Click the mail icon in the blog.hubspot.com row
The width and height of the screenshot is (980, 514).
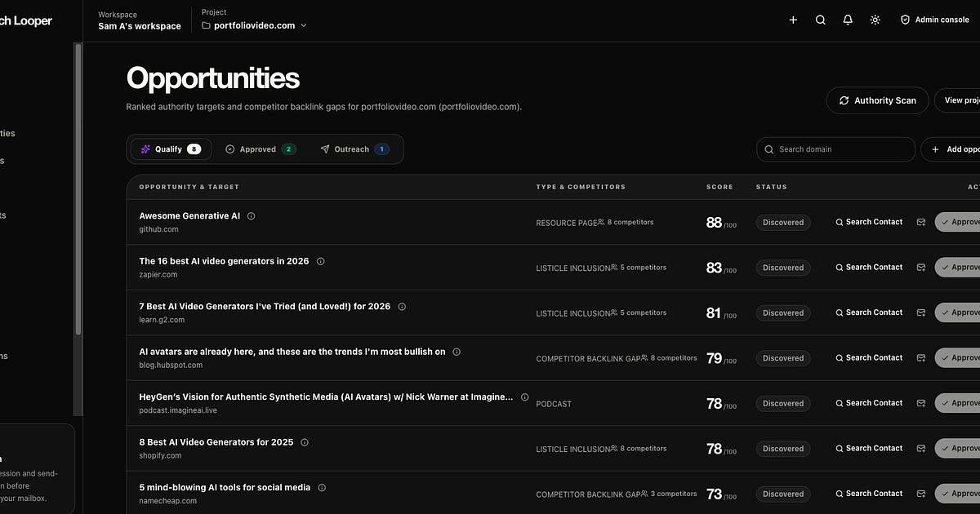921,358
